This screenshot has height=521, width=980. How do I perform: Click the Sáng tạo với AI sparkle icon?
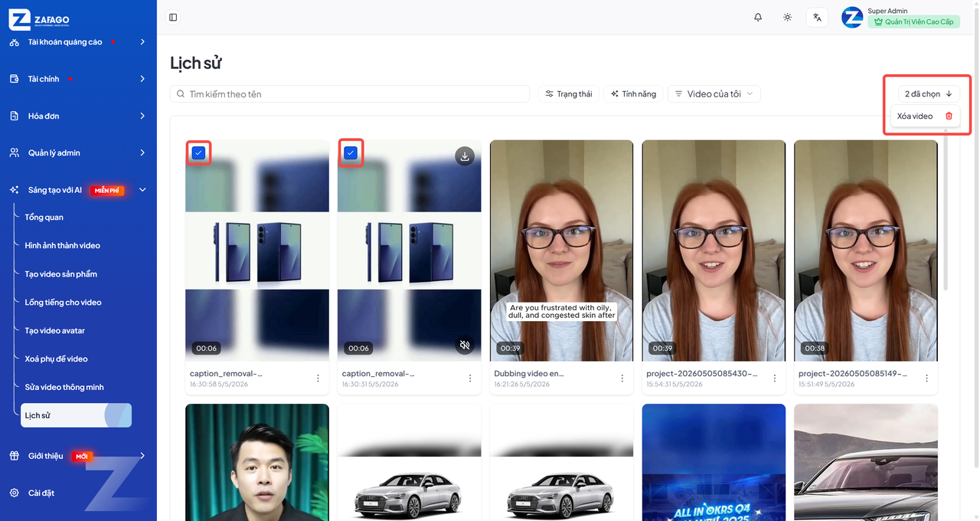click(14, 189)
